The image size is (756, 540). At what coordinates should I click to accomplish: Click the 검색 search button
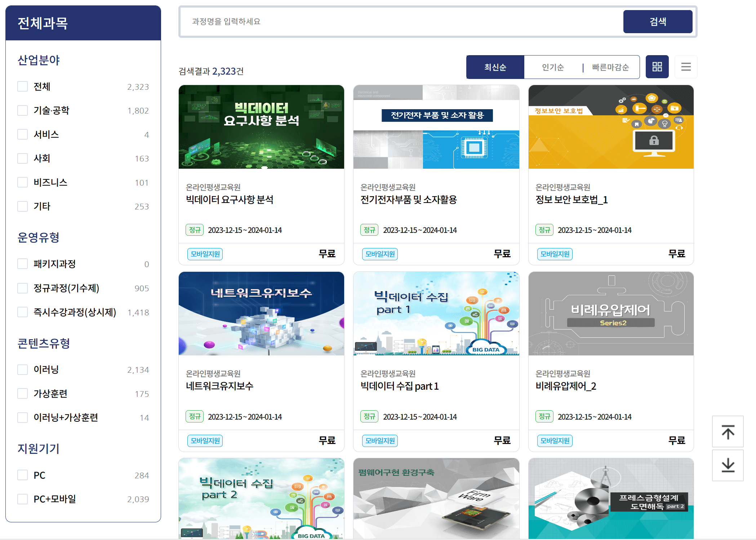point(658,21)
